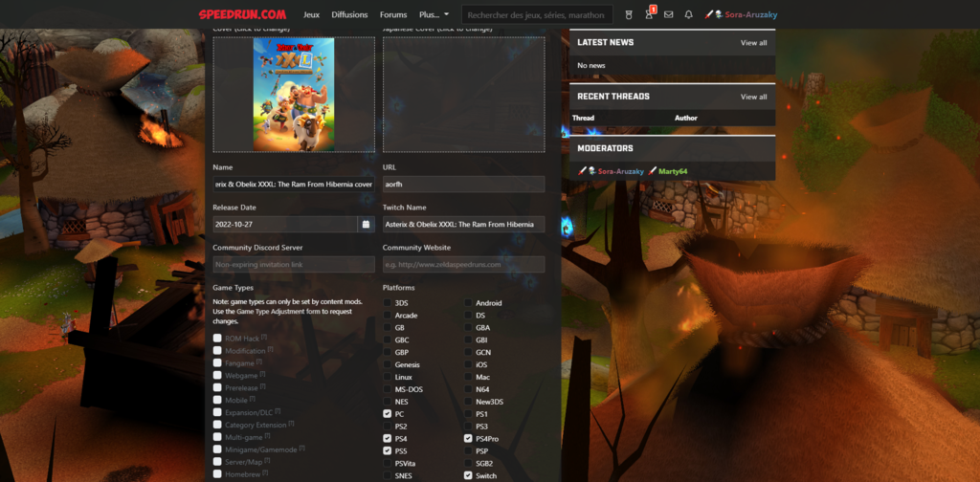This screenshot has height=482, width=980.
Task: Focus the game search box
Action: click(x=537, y=14)
